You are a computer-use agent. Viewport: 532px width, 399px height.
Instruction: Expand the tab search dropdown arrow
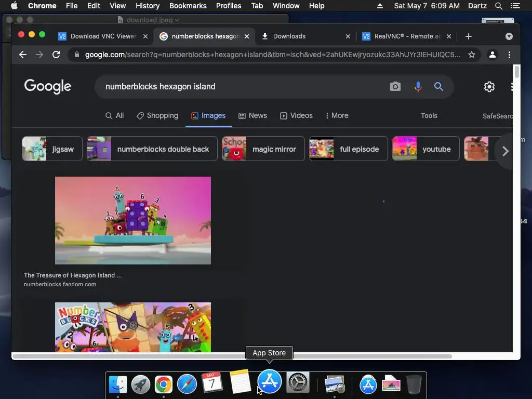pyautogui.click(x=509, y=36)
